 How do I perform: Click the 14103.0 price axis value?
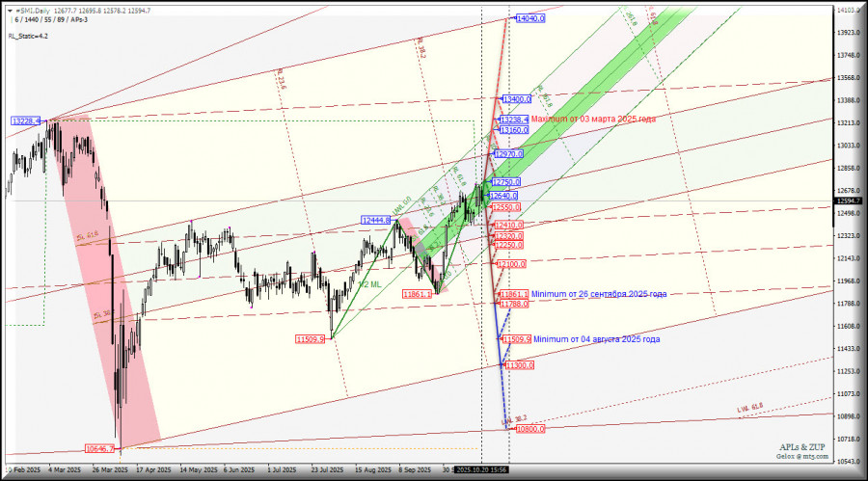point(848,10)
